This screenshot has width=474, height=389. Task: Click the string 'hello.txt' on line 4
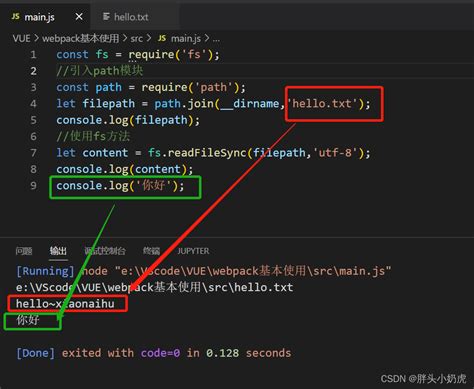coord(322,104)
